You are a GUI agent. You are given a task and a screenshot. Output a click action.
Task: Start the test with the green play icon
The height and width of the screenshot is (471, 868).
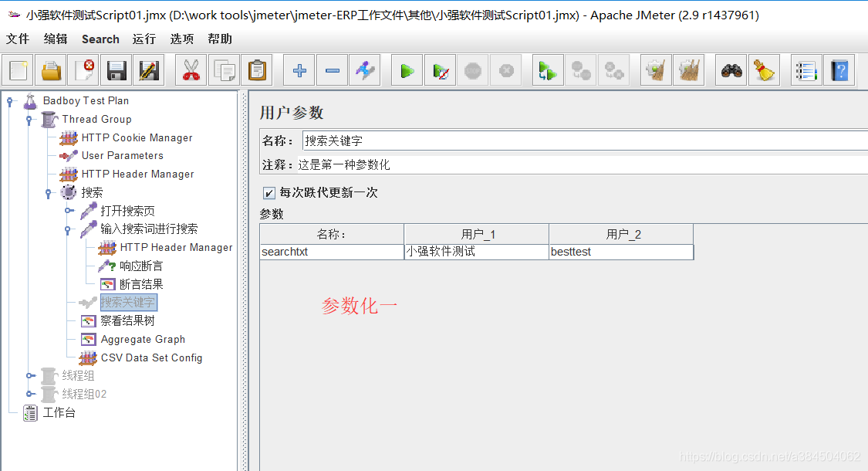[x=407, y=70]
